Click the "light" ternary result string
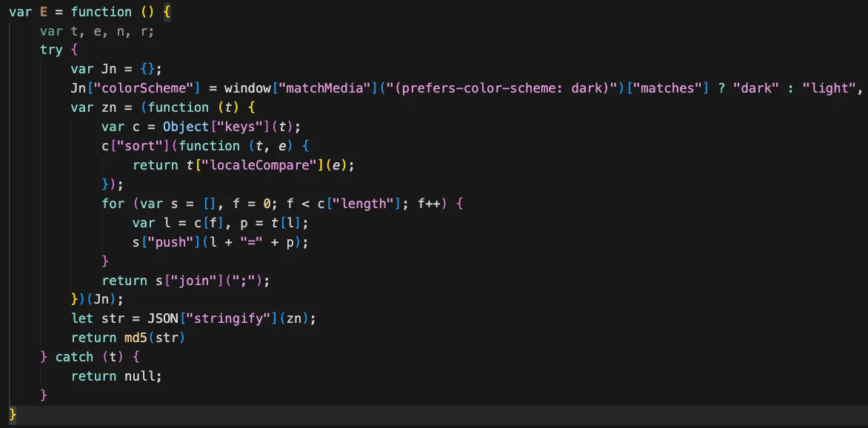Viewport: 868px width, 428px height. (x=822, y=87)
